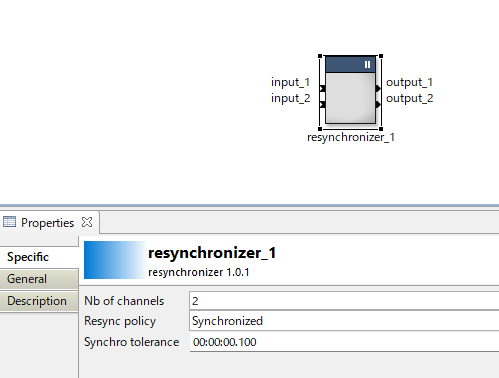Click the output_1 label
This screenshot has width=499, height=378.
tap(409, 82)
